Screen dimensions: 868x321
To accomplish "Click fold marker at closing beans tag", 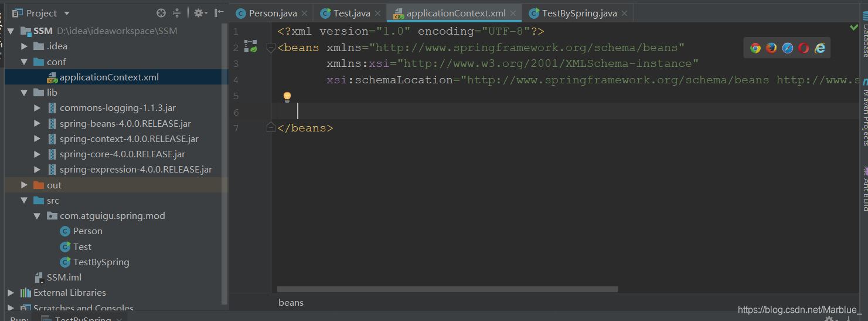I will tap(271, 127).
